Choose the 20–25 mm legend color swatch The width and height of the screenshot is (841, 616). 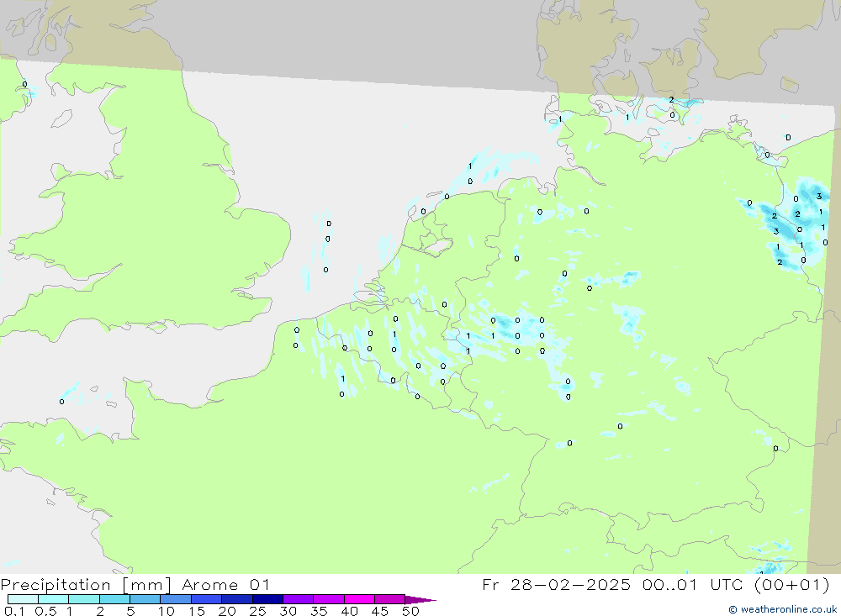[236, 599]
